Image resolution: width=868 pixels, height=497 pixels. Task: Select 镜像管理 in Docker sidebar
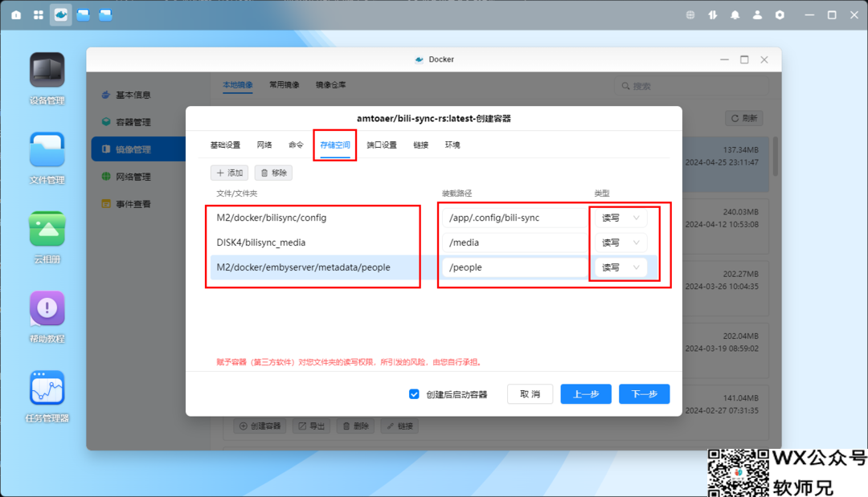pyautogui.click(x=138, y=149)
